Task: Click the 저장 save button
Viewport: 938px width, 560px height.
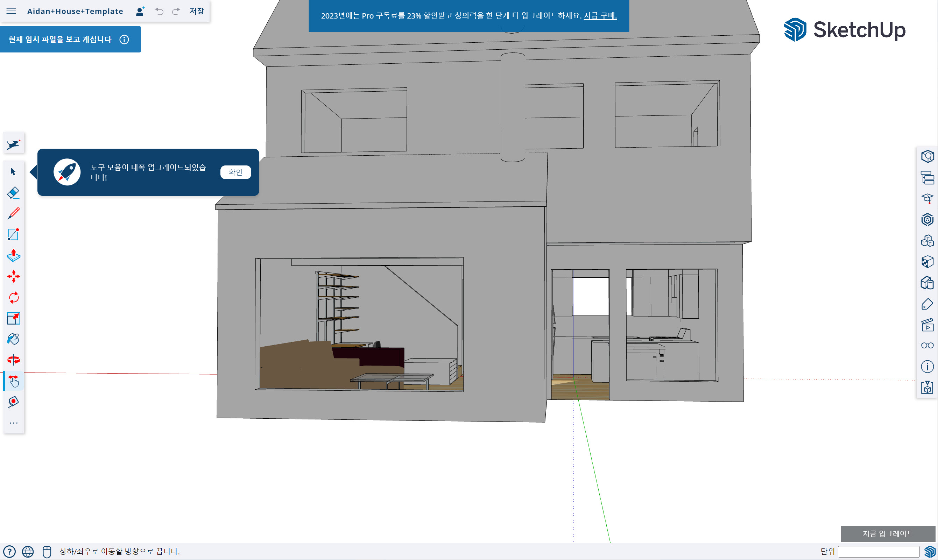Action: [x=197, y=11]
